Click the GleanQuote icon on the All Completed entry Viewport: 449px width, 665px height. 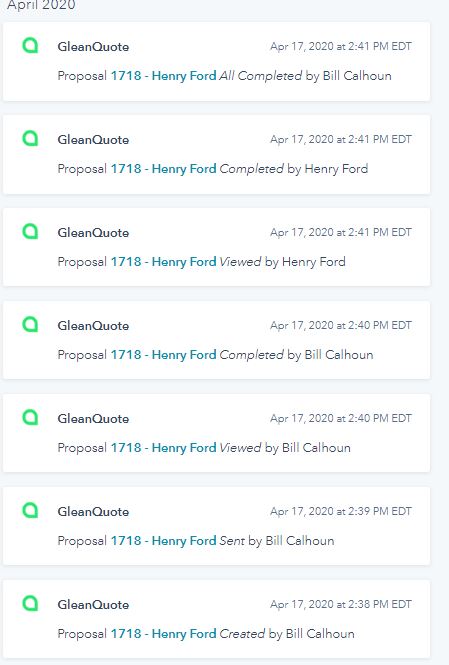[x=30, y=45]
